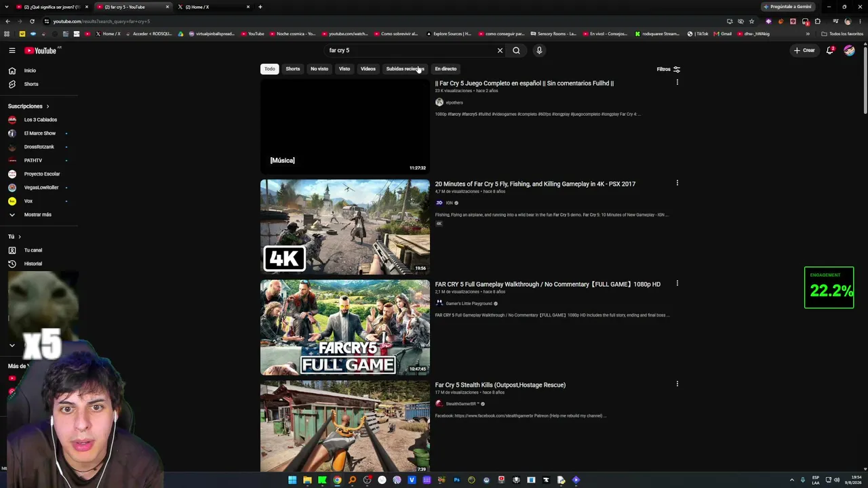The height and width of the screenshot is (488, 868).
Task: Expand the Suscripciones section chevron
Action: click(x=47, y=106)
